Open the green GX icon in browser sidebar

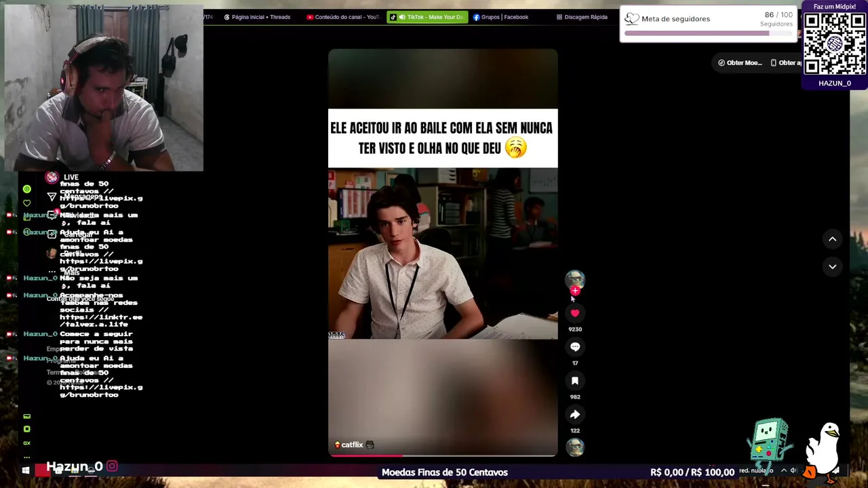pos(26,443)
